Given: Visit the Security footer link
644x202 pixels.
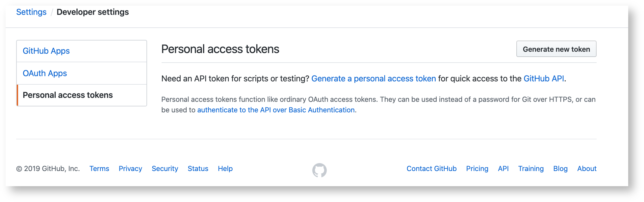Looking at the screenshot, I should (165, 169).
